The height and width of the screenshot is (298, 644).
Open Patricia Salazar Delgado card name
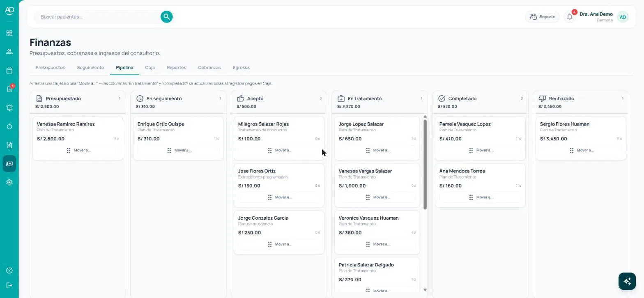[x=366, y=265]
